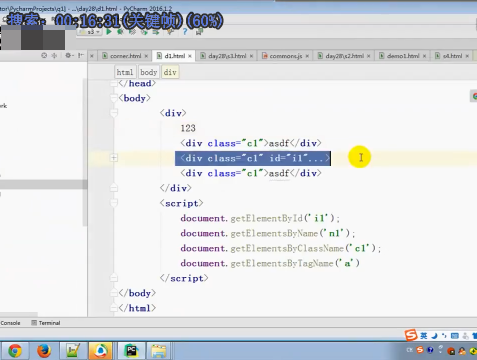Open the s4.html tab
Screen dimensions: 477x360
tap(452, 56)
